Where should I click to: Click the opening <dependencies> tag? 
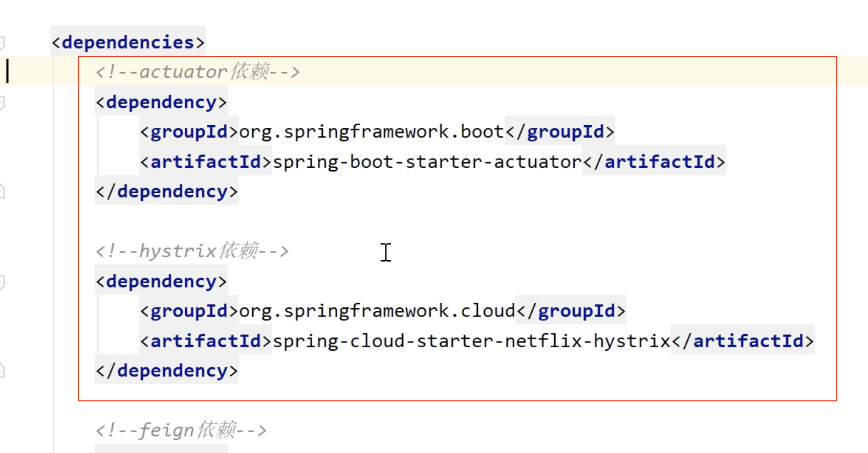(x=128, y=42)
